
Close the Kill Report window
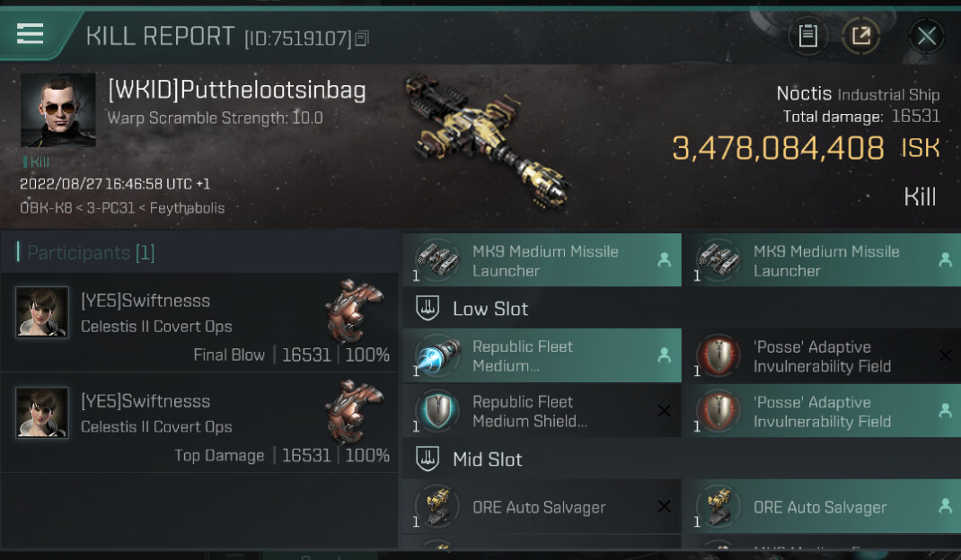[x=926, y=36]
